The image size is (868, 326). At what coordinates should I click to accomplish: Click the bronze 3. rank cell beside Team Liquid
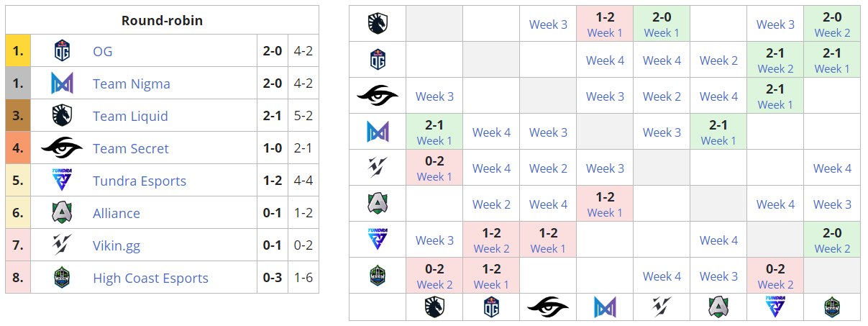click(17, 116)
